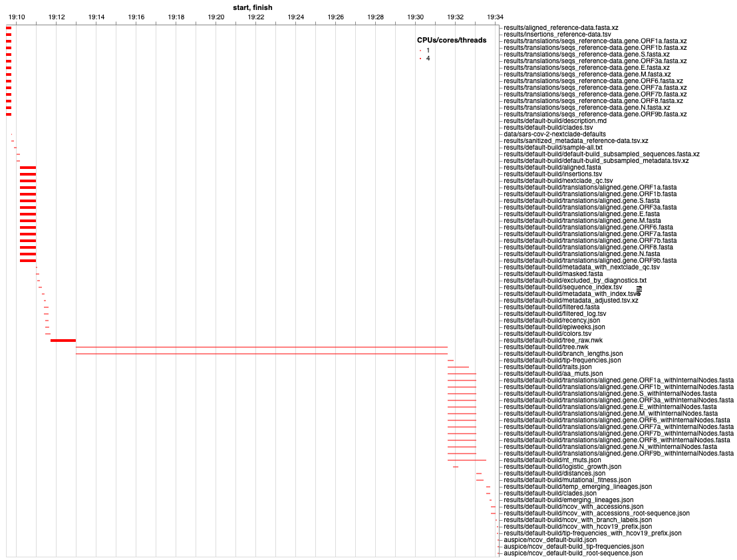Click the logistic_growth.json duration bar

click(x=456, y=467)
